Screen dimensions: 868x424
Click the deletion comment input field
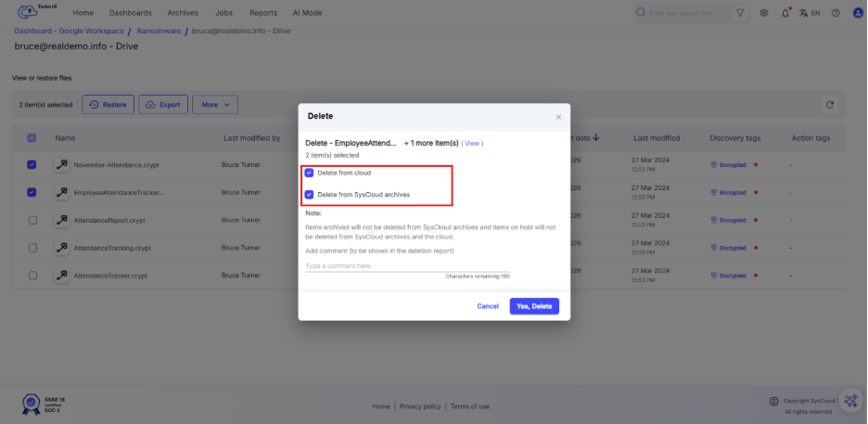coord(407,265)
